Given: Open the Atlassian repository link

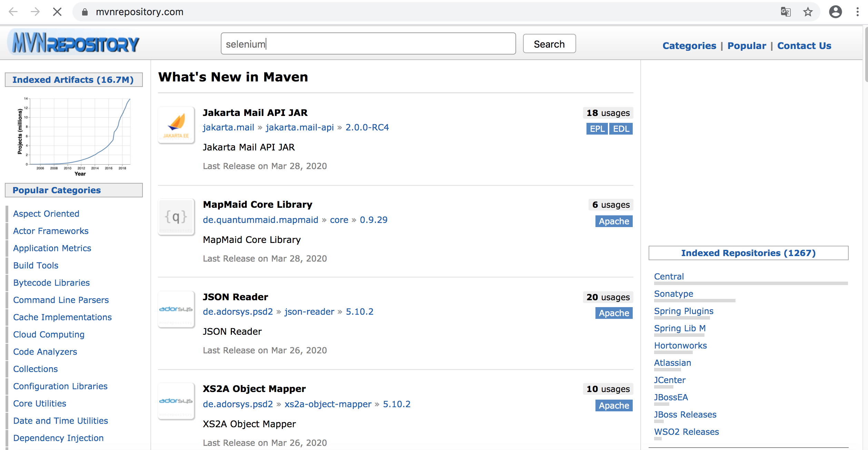Looking at the screenshot, I should click(672, 363).
